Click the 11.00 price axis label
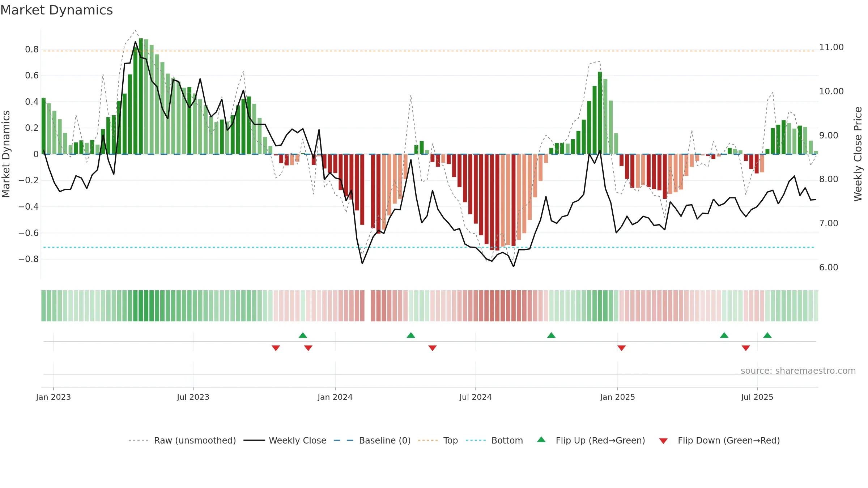868x488 pixels. pyautogui.click(x=831, y=47)
